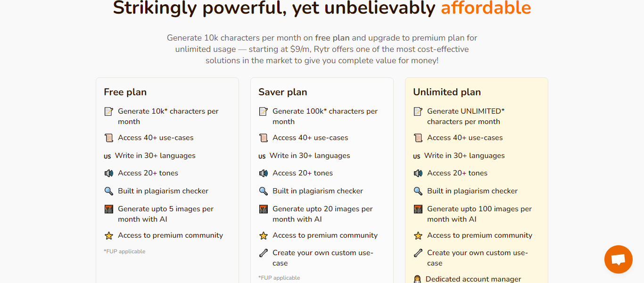
Task: Click the wrench icon in Saver plan
Action: 264,253
